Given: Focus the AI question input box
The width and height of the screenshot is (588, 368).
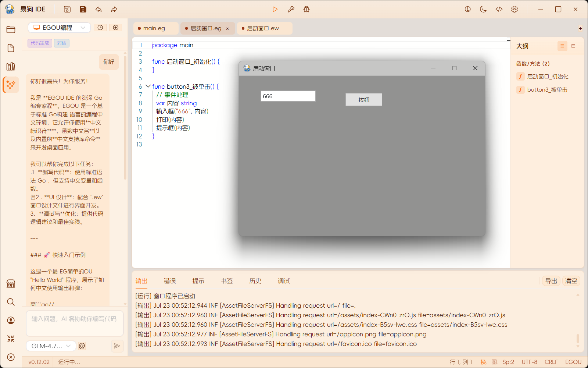Looking at the screenshot, I should [x=75, y=323].
